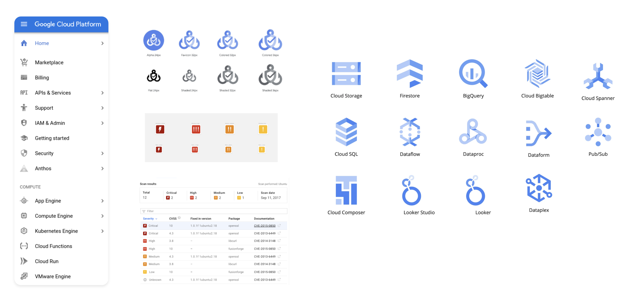Select the Cloud Composer icon
The height and width of the screenshot is (304, 644).
point(346,190)
